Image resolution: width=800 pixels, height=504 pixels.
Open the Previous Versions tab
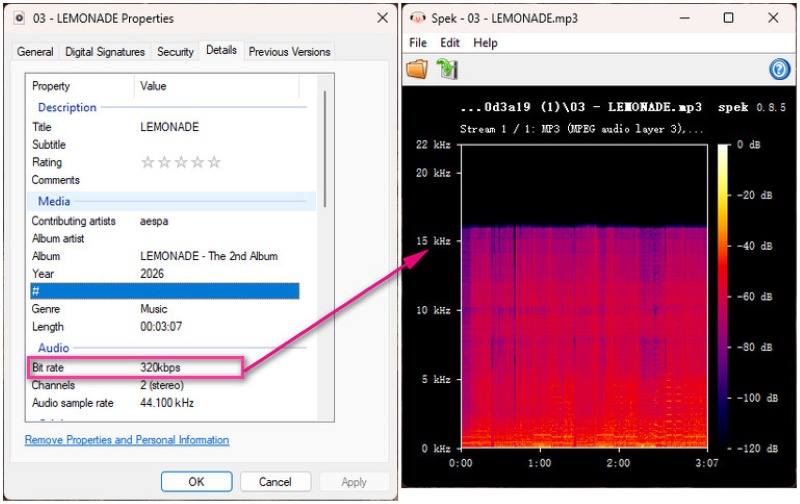click(x=289, y=52)
